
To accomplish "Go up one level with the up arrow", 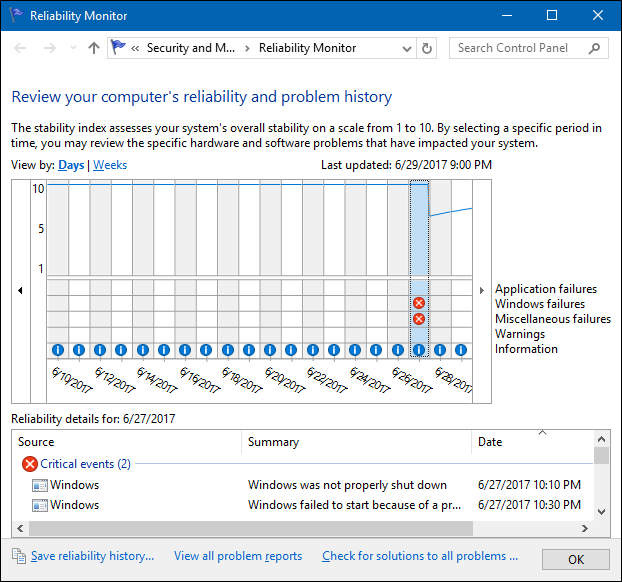I will (94, 47).
